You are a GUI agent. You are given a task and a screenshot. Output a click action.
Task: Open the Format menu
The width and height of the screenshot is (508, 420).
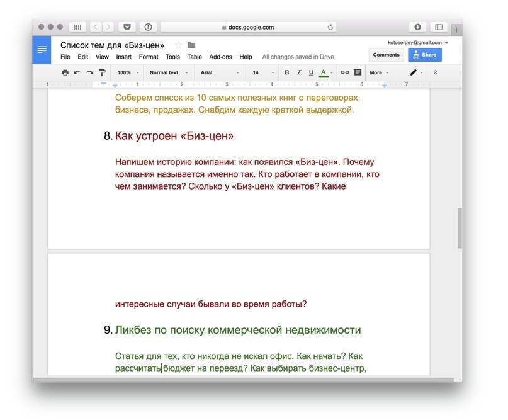[x=149, y=57]
